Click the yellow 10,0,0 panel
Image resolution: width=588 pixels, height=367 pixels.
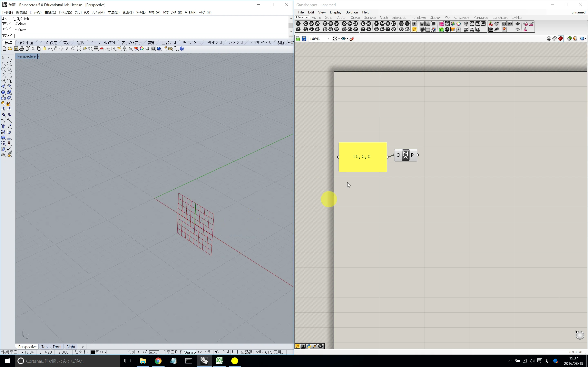(363, 157)
